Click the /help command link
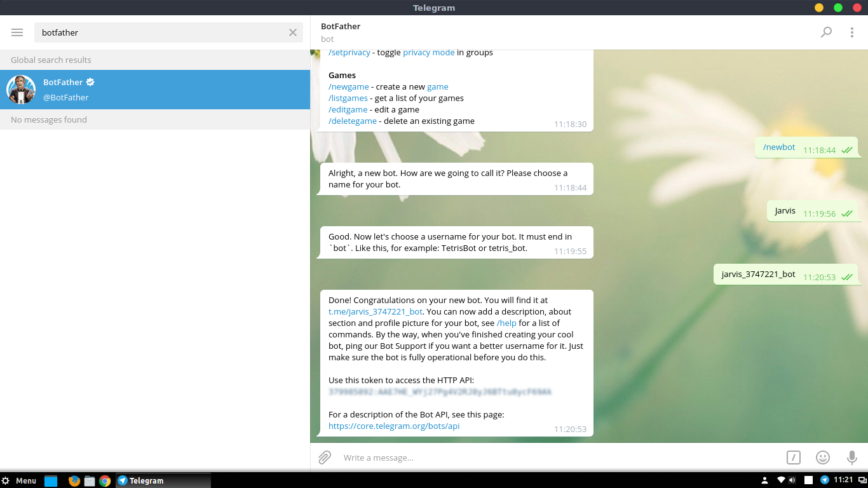Viewport: 868px width, 488px height. tap(506, 323)
